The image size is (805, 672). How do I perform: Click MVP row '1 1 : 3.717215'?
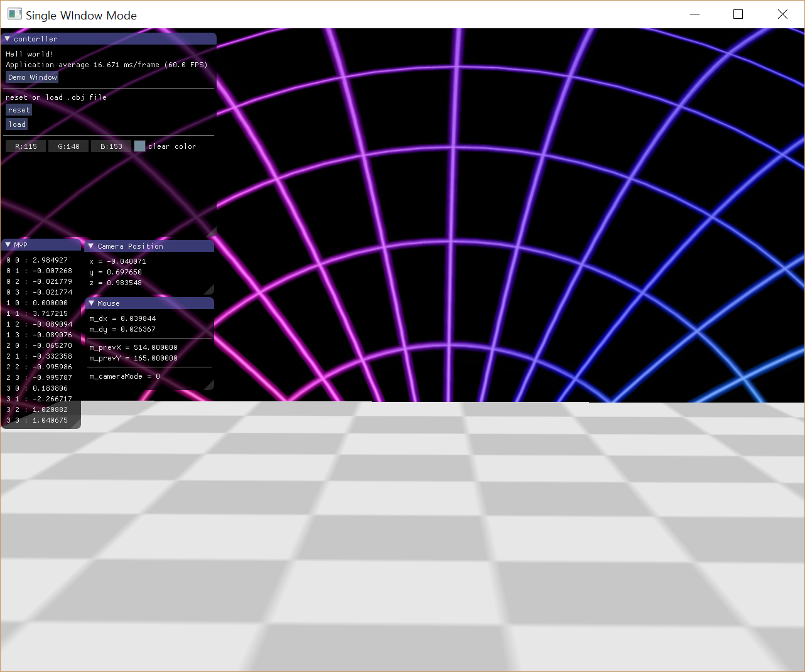[x=37, y=313]
